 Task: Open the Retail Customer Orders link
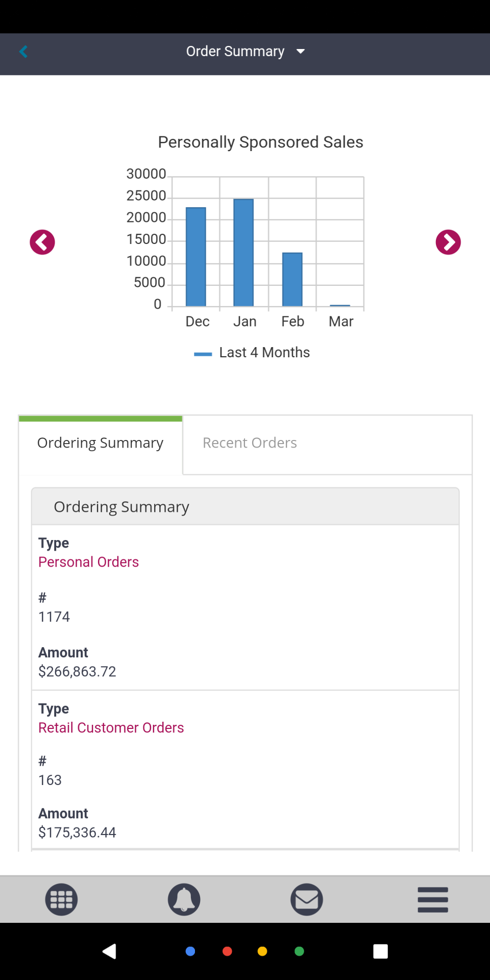point(111,728)
